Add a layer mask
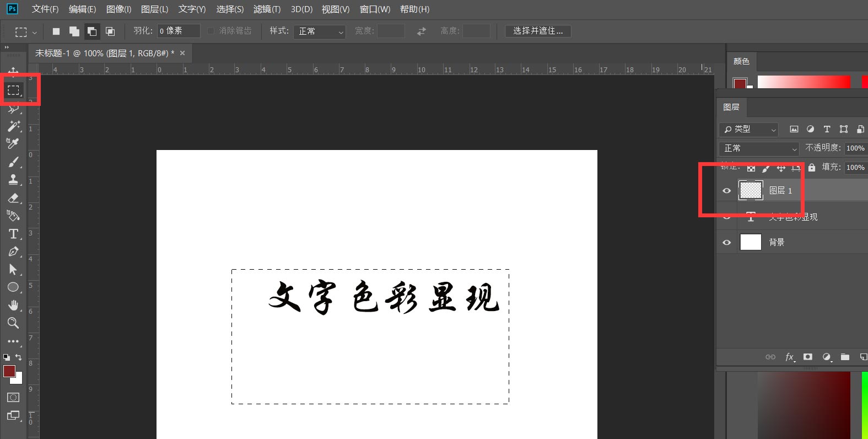This screenshot has height=439, width=868. (x=808, y=357)
